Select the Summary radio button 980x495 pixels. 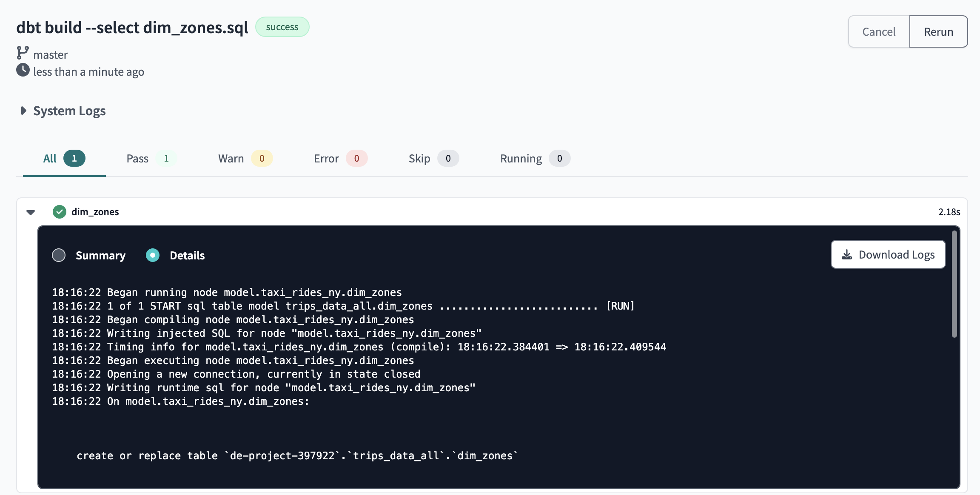[59, 255]
